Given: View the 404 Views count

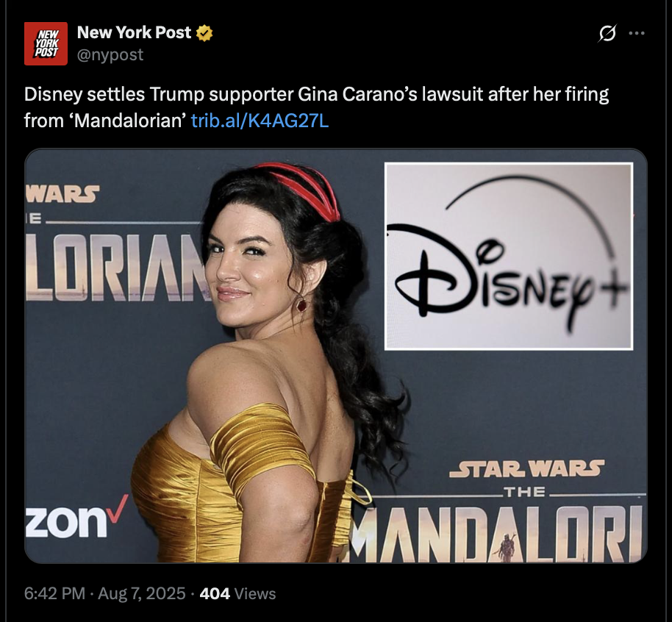Looking at the screenshot, I should tap(238, 594).
